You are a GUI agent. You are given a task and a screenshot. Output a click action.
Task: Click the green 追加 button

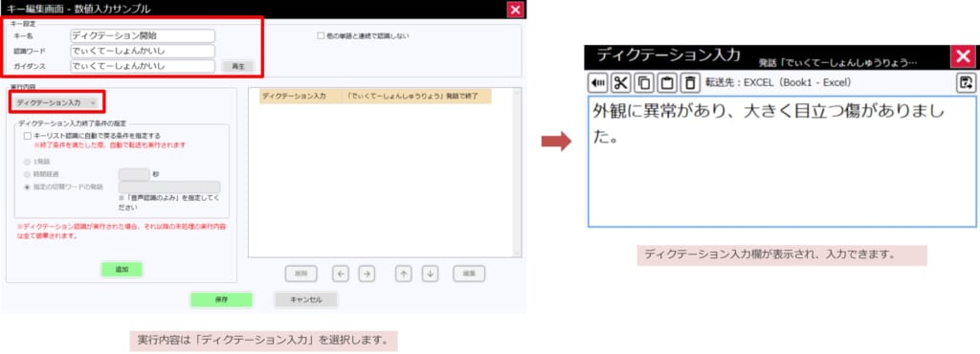coord(122,270)
